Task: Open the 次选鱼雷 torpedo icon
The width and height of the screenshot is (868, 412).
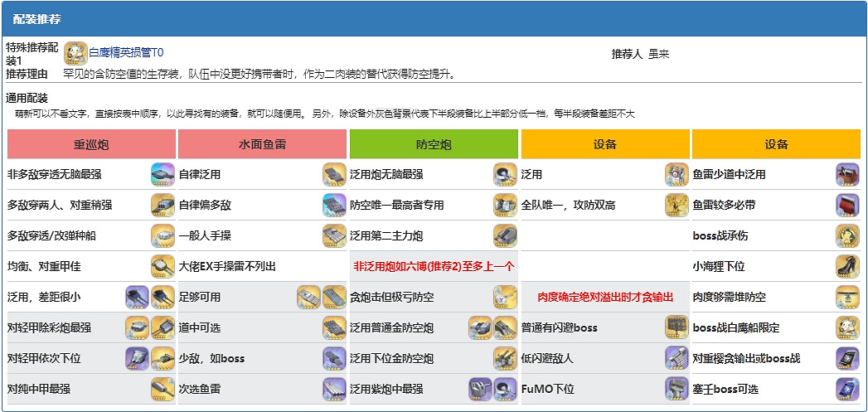Action: (x=334, y=389)
